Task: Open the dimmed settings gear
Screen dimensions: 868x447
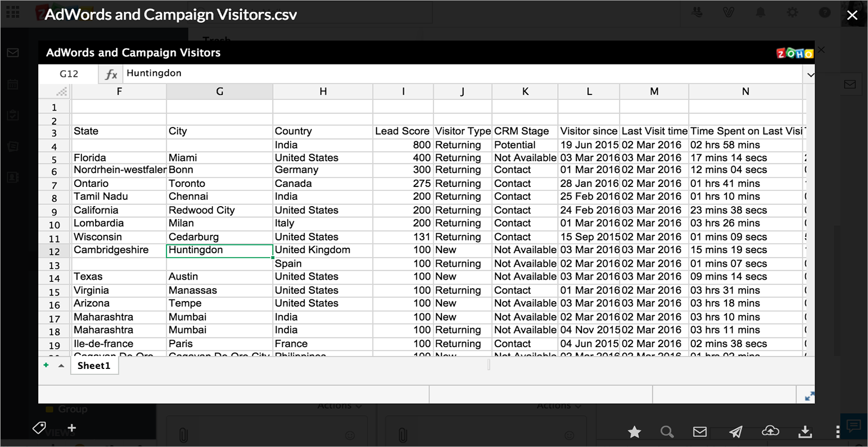Action: click(x=792, y=12)
